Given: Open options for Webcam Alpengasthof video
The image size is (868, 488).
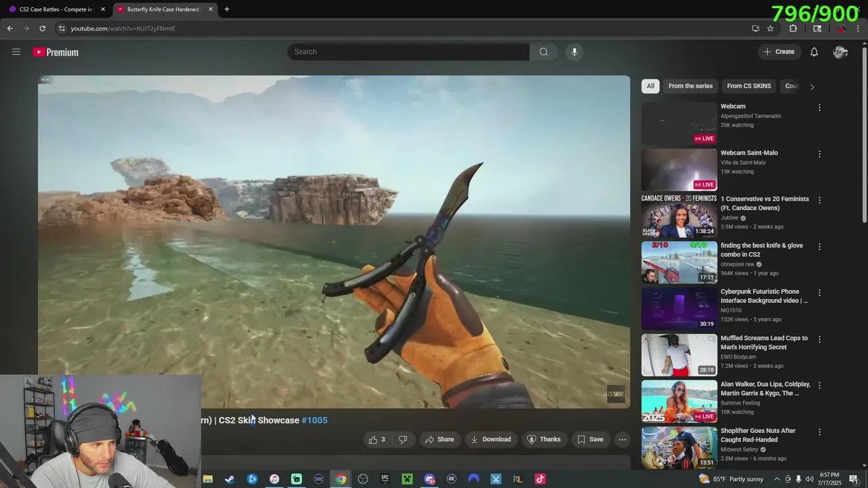Looking at the screenshot, I should (x=819, y=107).
